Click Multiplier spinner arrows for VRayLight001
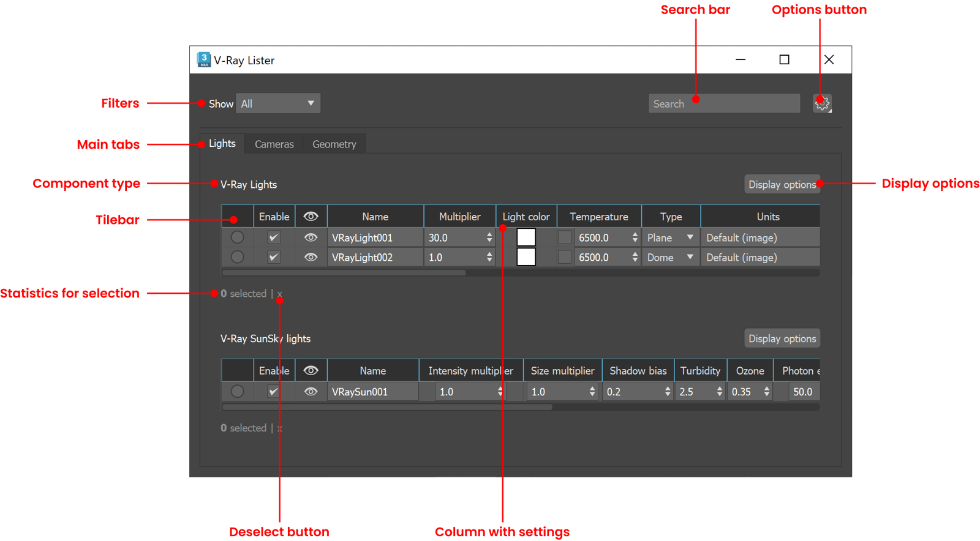Viewport: 980px width, 541px height. 489,237
